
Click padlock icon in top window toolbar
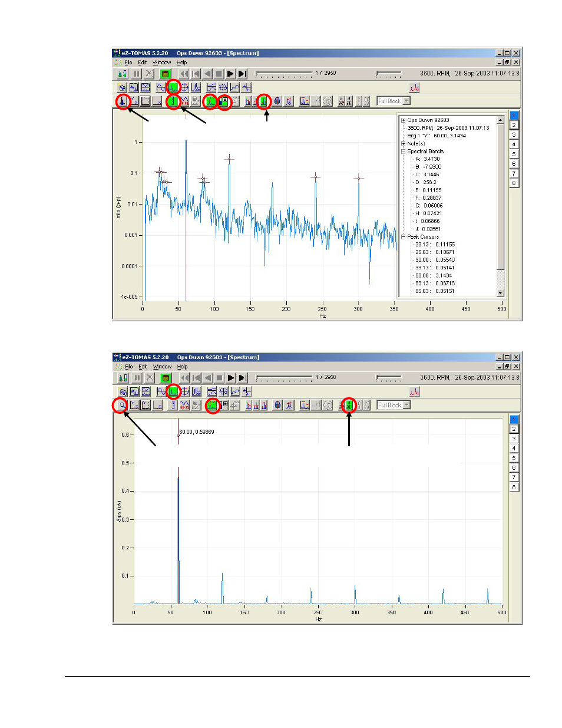277,101
